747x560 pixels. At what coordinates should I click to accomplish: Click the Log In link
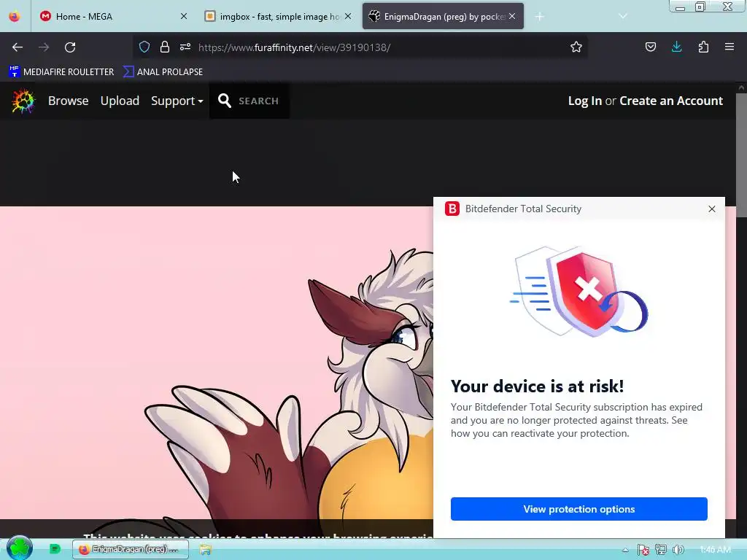(x=584, y=101)
